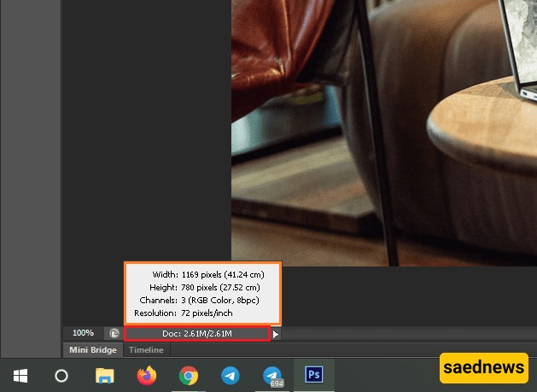This screenshot has height=392, width=537.
Task: Click the small status bar icon beside zoom level
Action: point(113,334)
